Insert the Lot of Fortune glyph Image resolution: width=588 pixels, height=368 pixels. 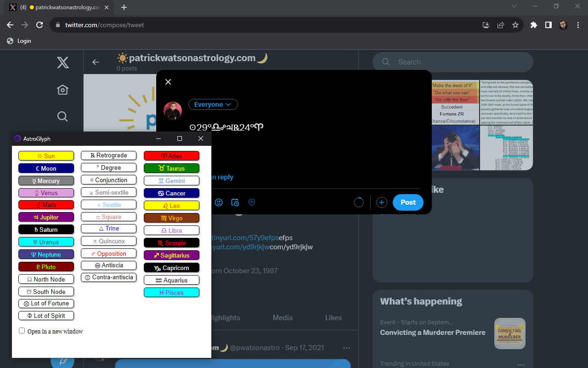46,303
